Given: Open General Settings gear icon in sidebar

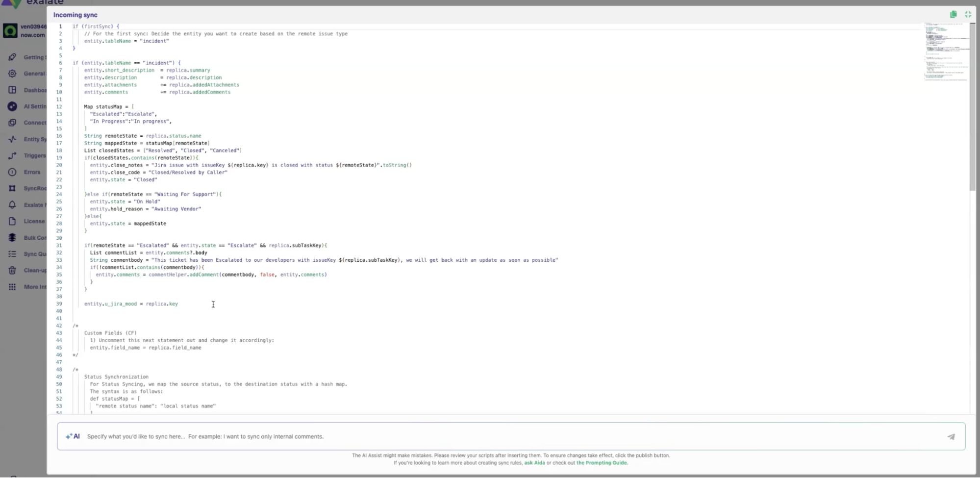Looking at the screenshot, I should pos(12,74).
